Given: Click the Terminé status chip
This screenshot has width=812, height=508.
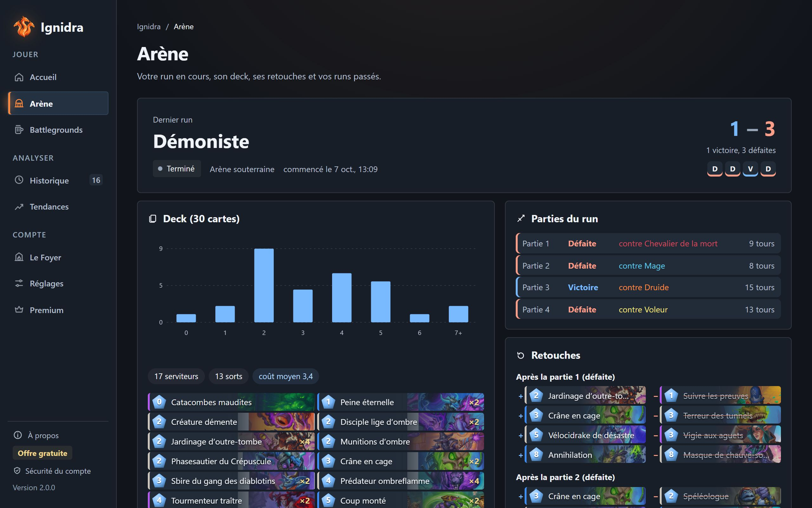Looking at the screenshot, I should [177, 169].
